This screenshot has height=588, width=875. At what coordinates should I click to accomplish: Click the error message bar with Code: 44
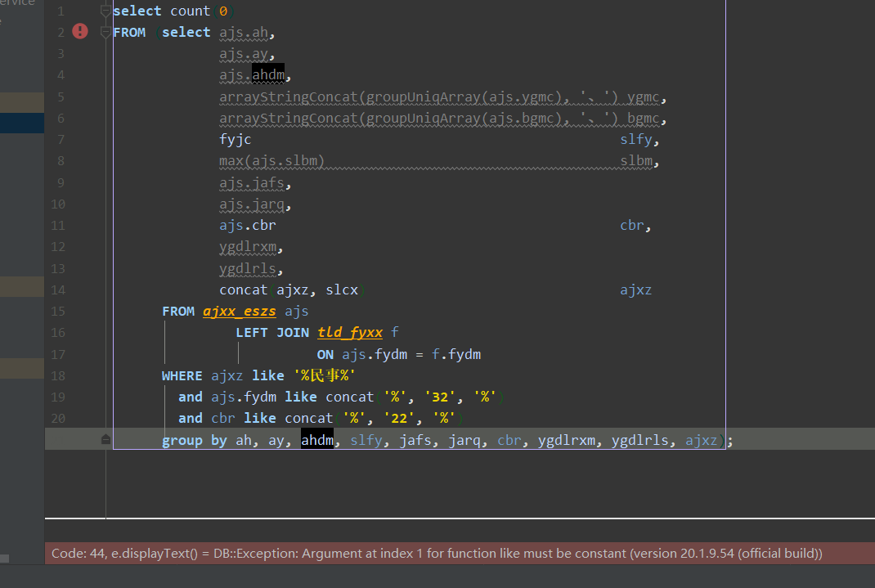tap(460, 554)
